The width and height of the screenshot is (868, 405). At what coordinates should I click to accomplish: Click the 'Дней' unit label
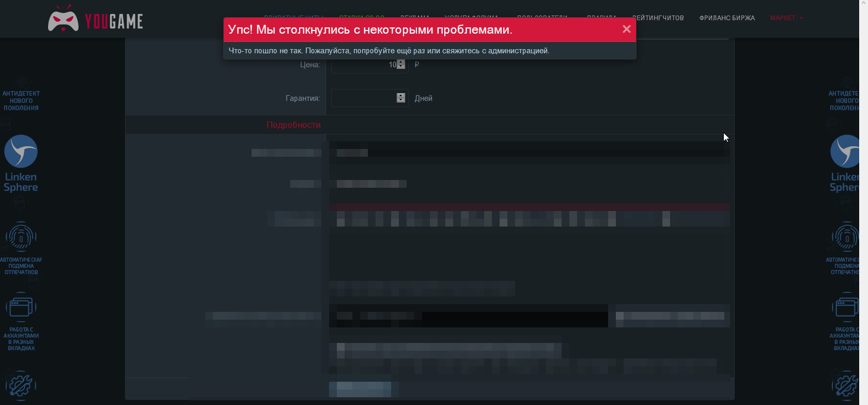[x=424, y=98]
